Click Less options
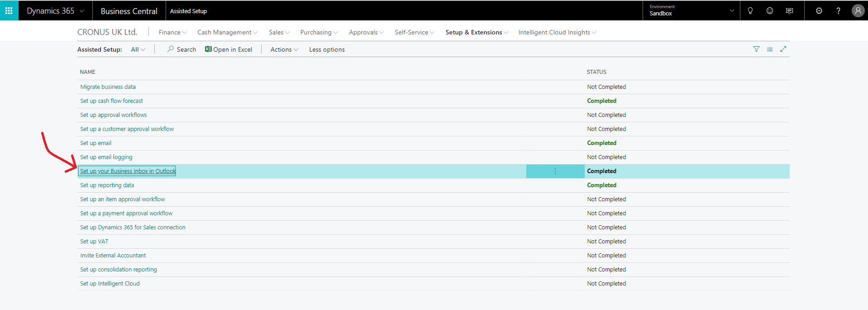The width and height of the screenshot is (868, 310). [x=327, y=49]
